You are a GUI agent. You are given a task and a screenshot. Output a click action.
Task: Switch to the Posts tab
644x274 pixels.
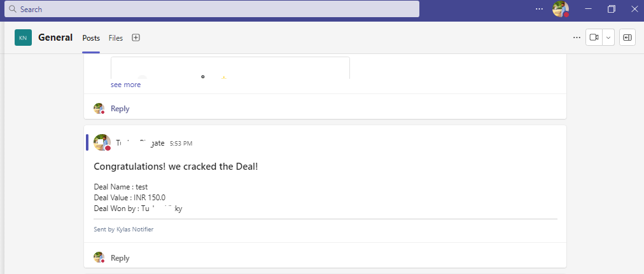[x=91, y=38]
